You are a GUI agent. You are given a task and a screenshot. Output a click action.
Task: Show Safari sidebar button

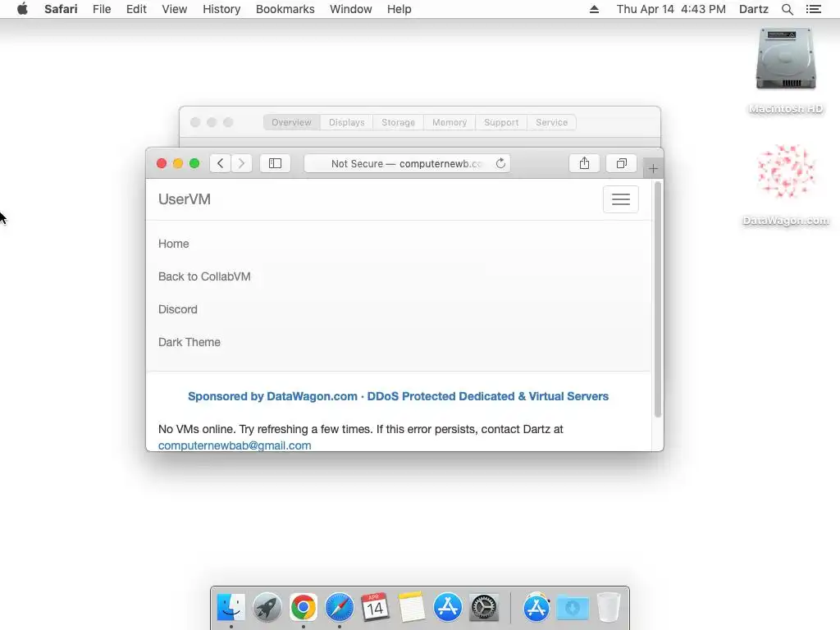[x=275, y=163]
